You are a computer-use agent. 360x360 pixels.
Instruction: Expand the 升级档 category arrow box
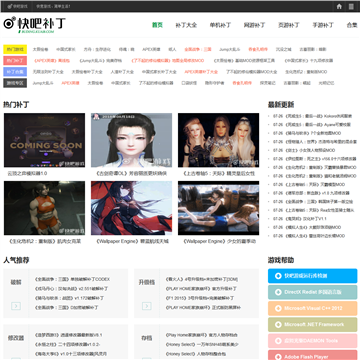tap(147, 306)
